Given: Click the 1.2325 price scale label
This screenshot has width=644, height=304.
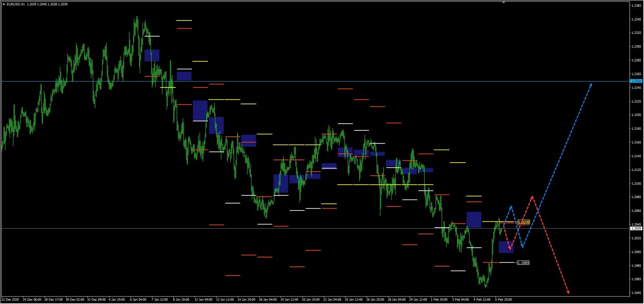Looking at the screenshot, I should coord(636,33).
